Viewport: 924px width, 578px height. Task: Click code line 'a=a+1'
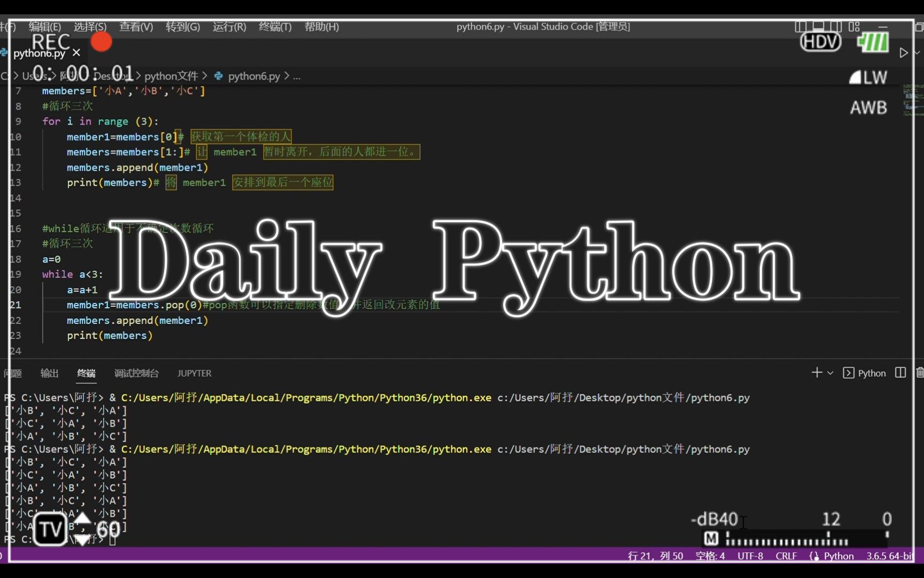point(82,290)
